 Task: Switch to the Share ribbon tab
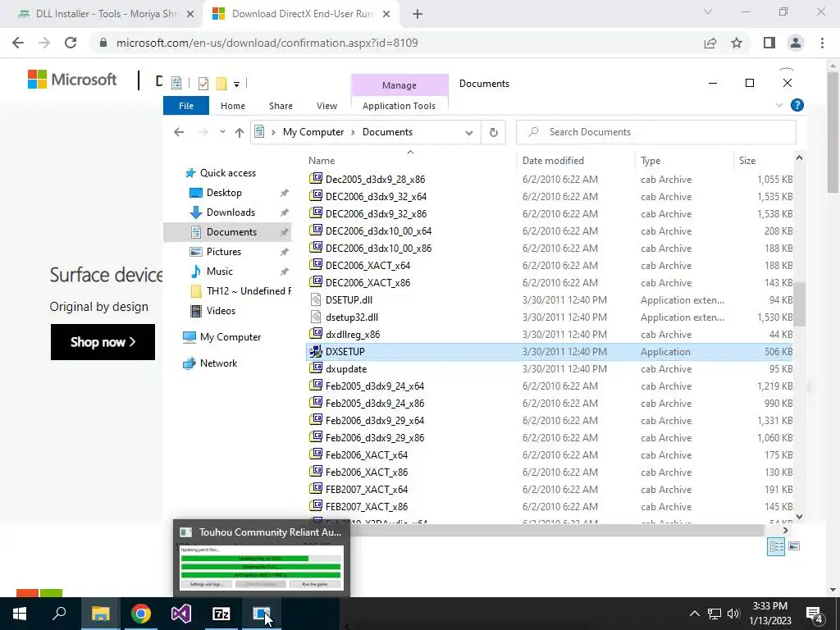point(281,106)
